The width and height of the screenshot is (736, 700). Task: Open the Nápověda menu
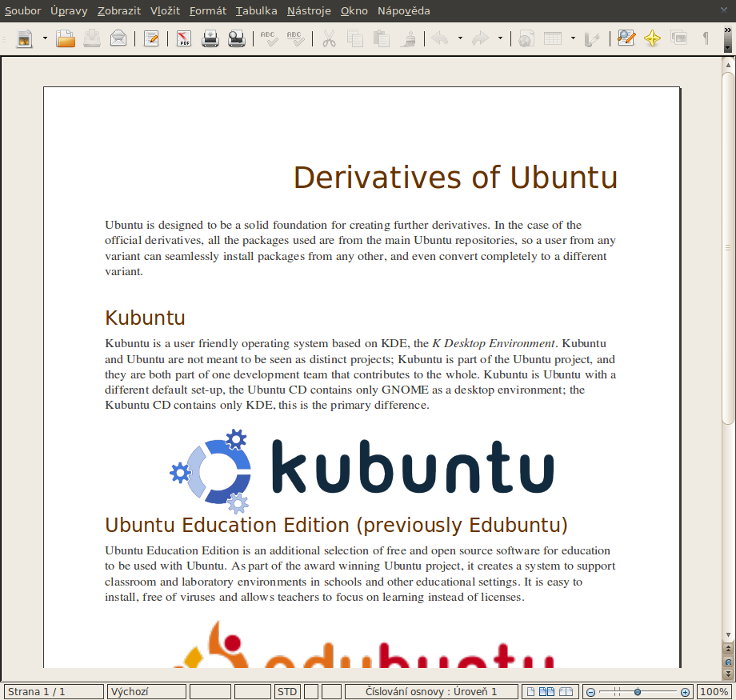404,10
